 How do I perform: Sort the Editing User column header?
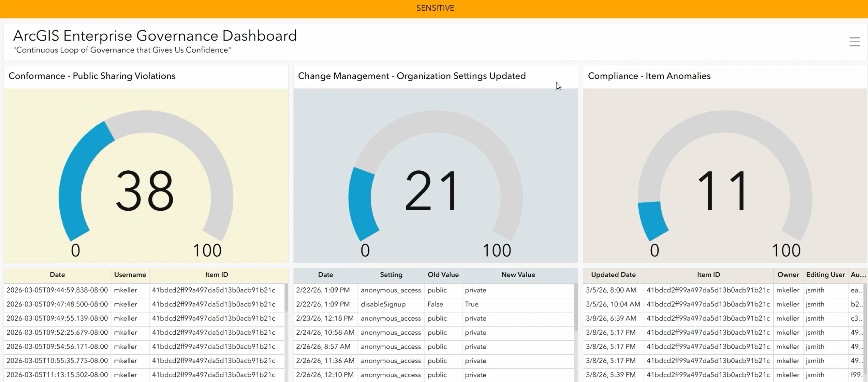pos(825,274)
